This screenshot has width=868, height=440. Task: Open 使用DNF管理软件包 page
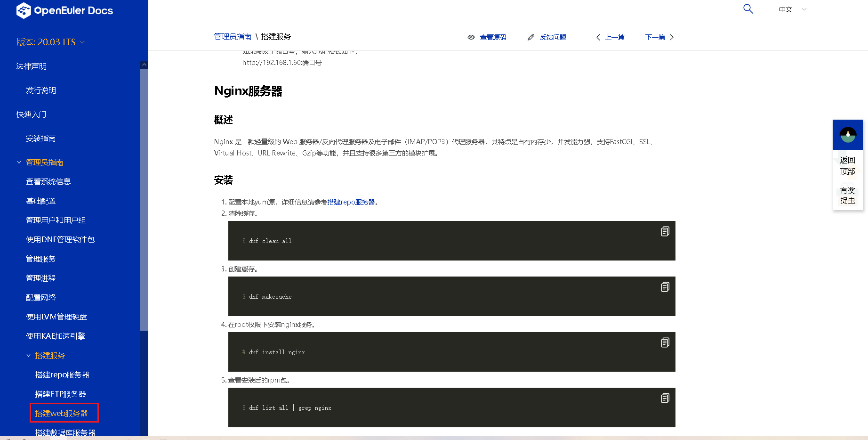click(60, 240)
